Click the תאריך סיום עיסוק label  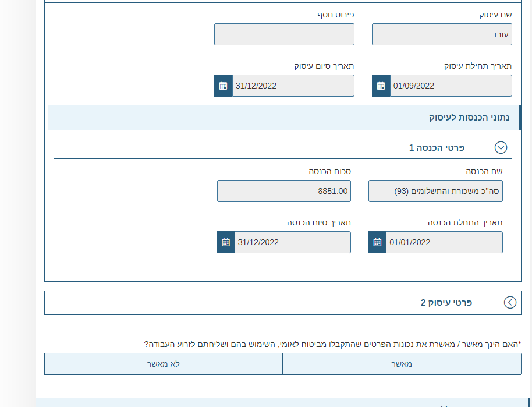[324, 66]
